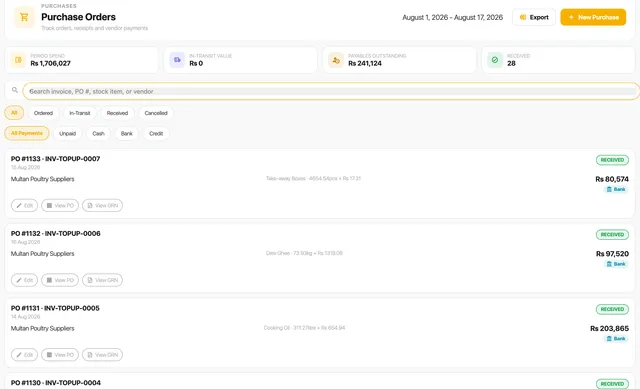Click Multan Poultry Suppliers on PO #1132
The width and height of the screenshot is (640, 389).
(42, 253)
